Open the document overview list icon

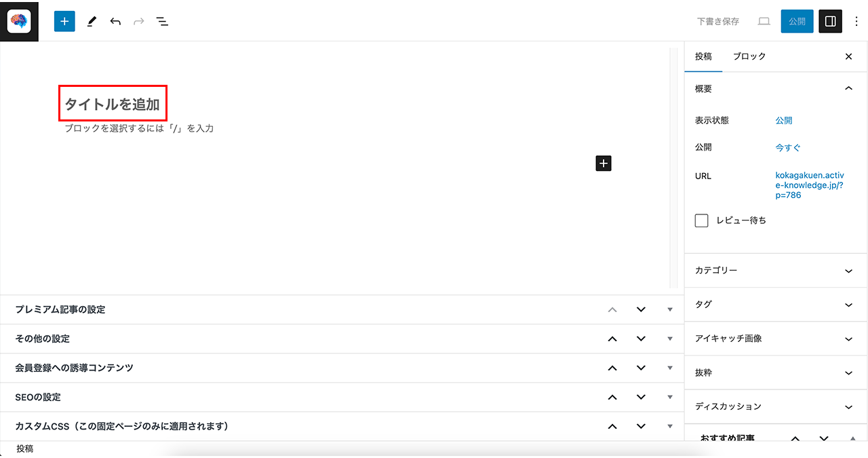(162, 21)
